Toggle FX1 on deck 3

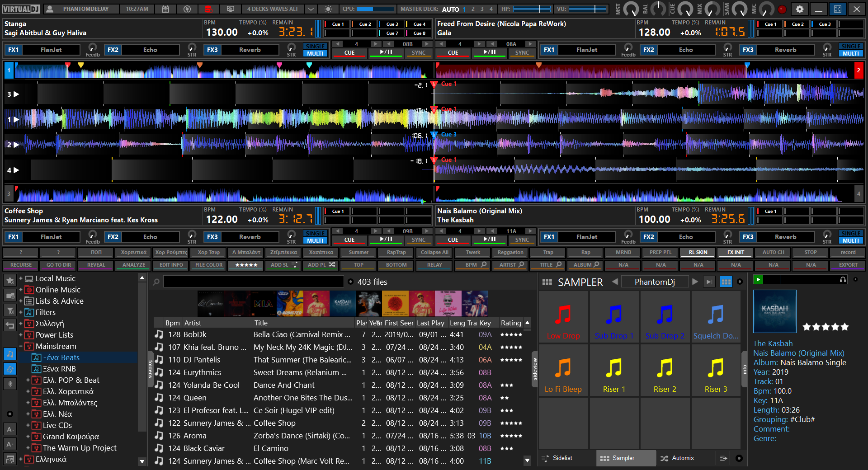(14, 237)
